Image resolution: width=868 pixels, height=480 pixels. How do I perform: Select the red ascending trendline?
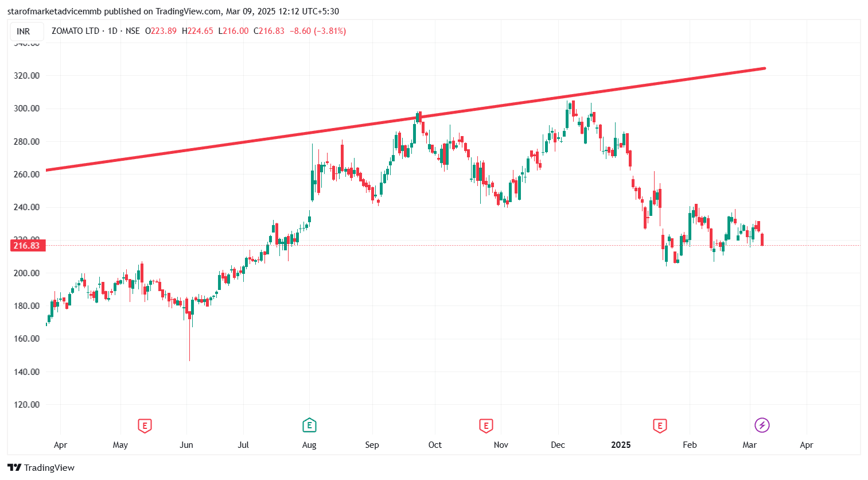[x=405, y=119]
